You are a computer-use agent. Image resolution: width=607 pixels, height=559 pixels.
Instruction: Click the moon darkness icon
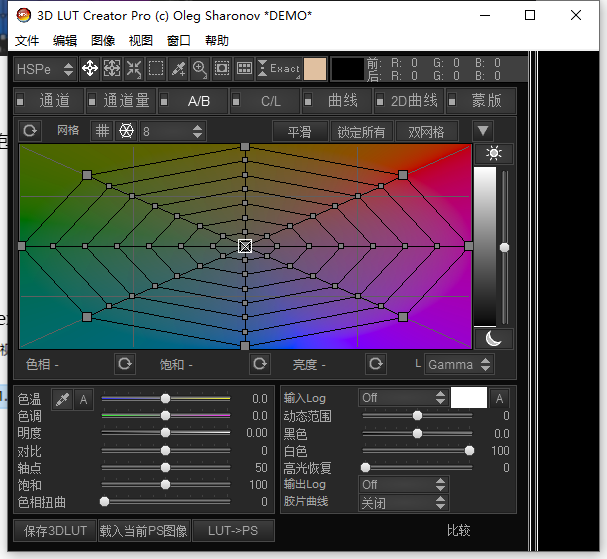pyautogui.click(x=494, y=339)
